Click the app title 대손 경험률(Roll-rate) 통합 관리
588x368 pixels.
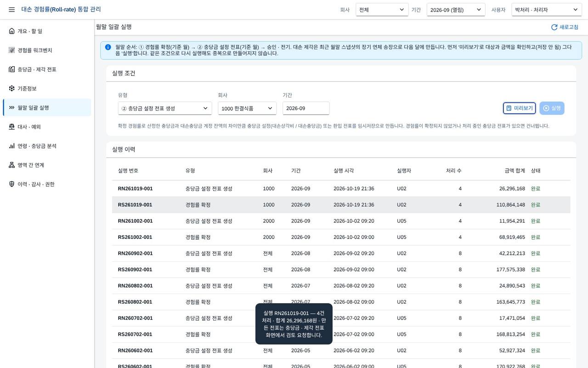pos(61,10)
